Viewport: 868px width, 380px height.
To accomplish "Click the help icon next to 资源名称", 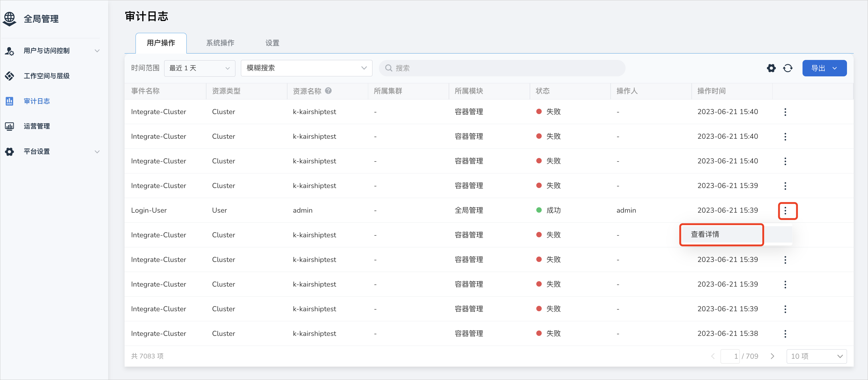I will 328,91.
